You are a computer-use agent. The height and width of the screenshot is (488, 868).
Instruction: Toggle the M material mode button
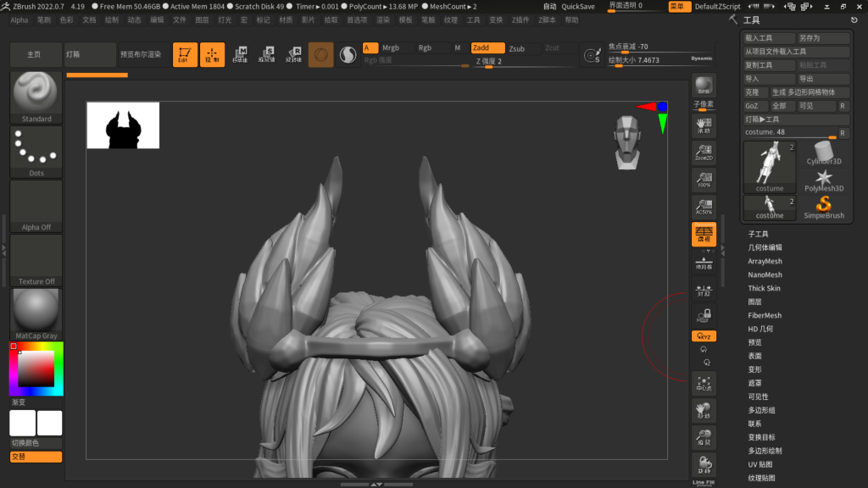(458, 47)
